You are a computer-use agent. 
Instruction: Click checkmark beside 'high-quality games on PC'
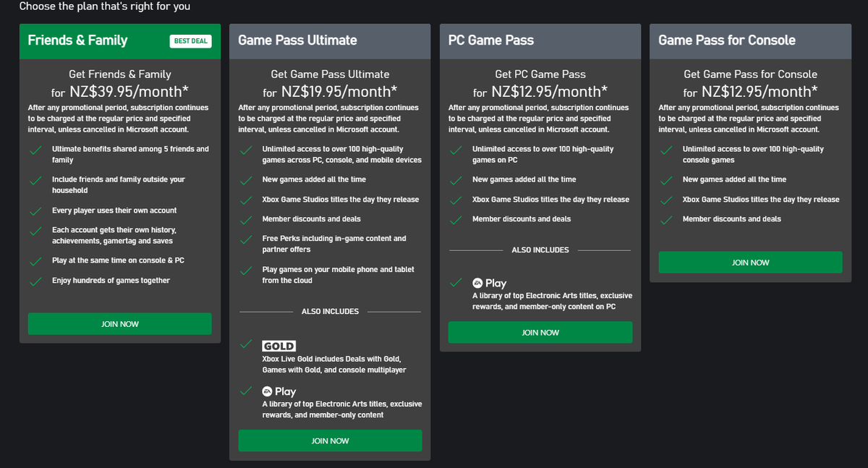[456, 150]
